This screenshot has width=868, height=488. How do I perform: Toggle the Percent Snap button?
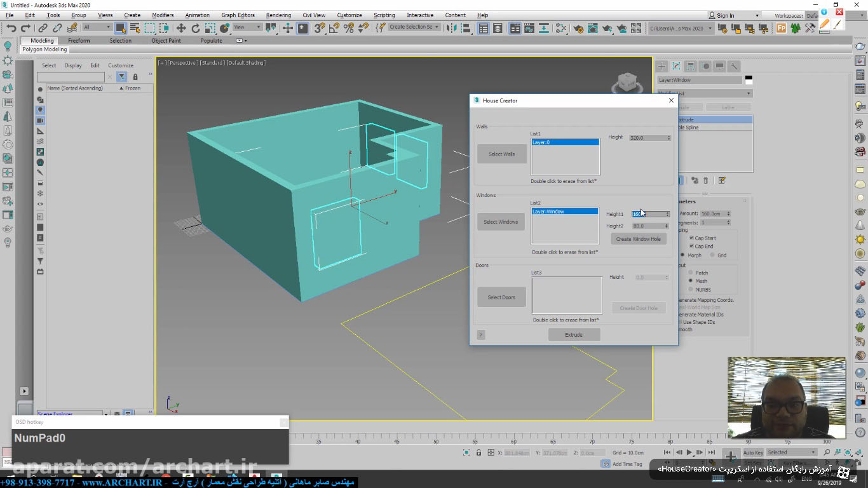[349, 28]
